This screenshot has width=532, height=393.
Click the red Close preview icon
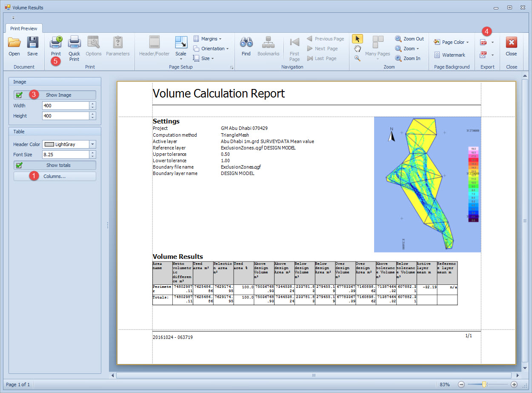tap(511, 43)
